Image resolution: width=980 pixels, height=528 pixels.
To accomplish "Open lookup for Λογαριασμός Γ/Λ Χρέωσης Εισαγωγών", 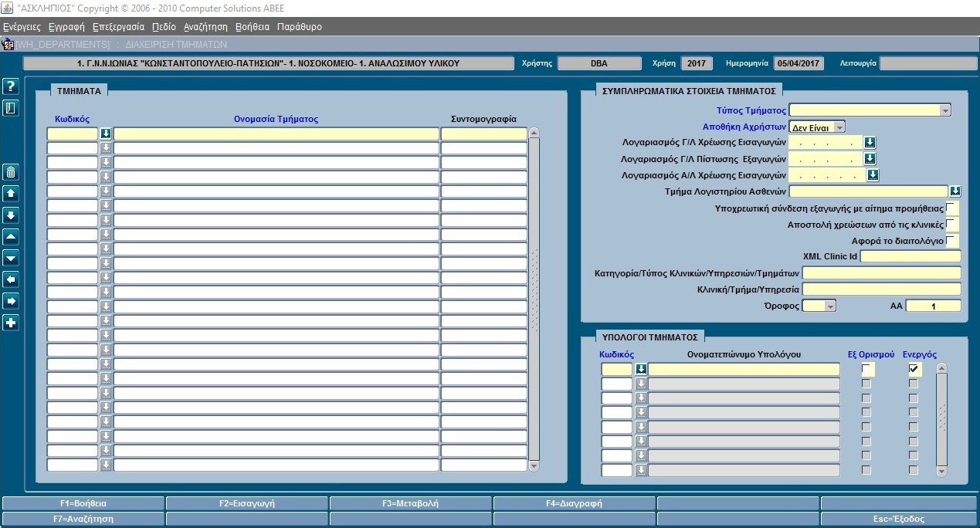I will [870, 142].
